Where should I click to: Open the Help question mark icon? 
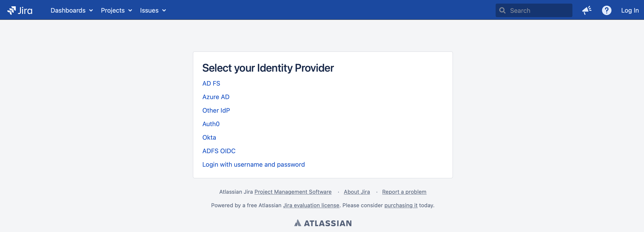(607, 11)
